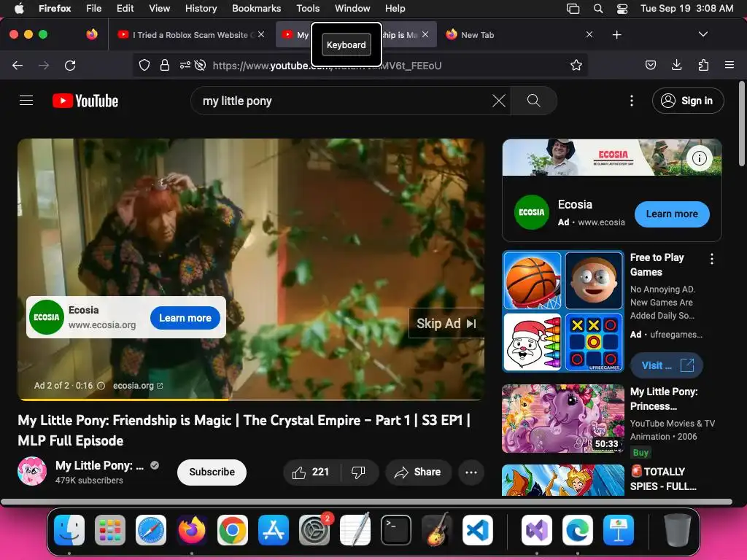Open Finder from the Dock
This screenshot has height=560, width=747.
click(x=69, y=529)
